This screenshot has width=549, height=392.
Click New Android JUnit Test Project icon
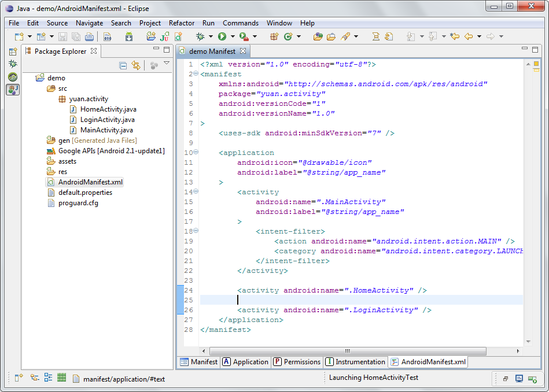coord(164,36)
